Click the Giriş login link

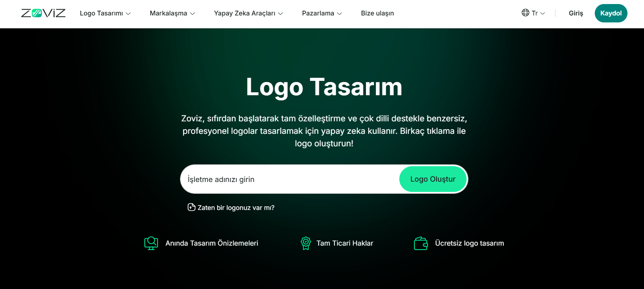coord(576,13)
